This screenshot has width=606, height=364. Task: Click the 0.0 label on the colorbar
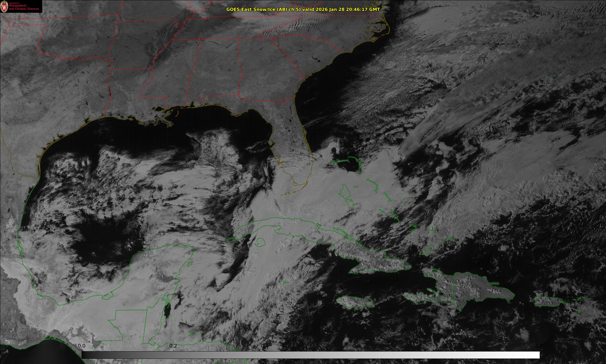(x=82, y=346)
